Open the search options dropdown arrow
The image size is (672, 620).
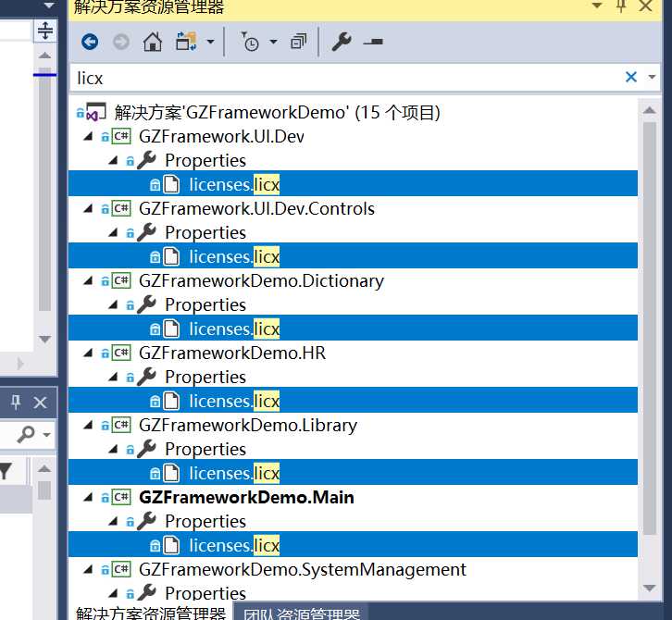click(653, 77)
